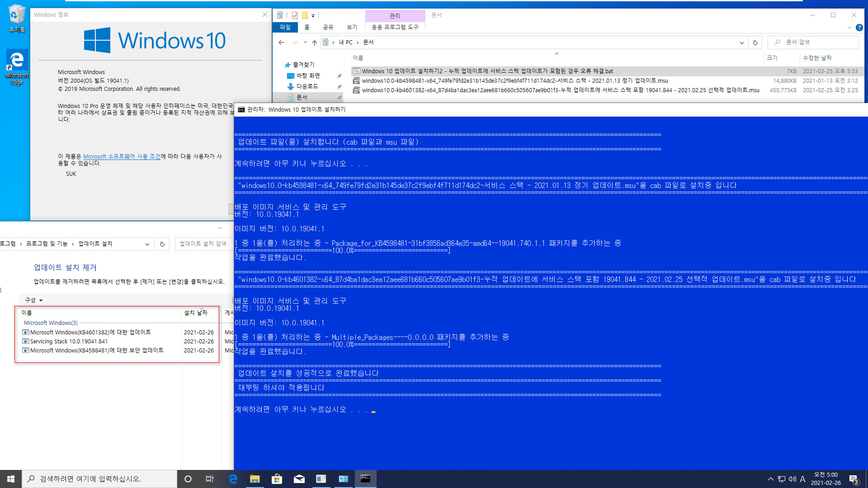
Task: Select the kb4601382 msu file
Action: click(x=608, y=90)
